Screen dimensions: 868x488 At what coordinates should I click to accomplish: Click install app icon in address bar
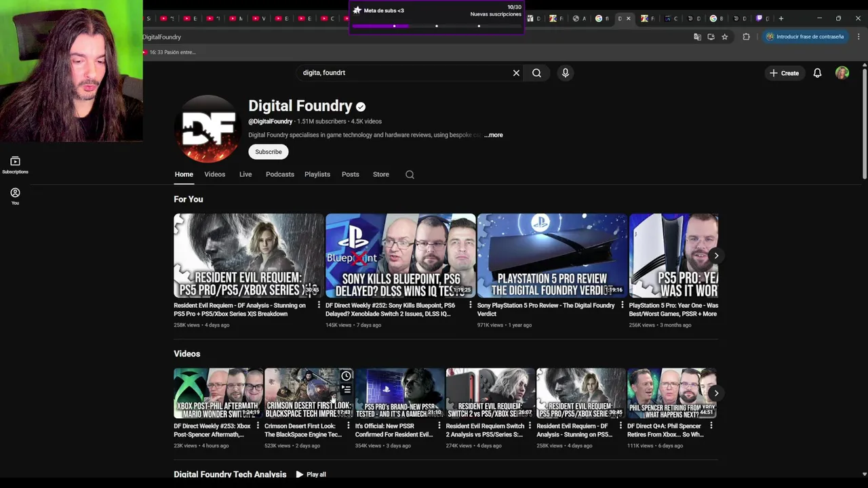point(711,37)
